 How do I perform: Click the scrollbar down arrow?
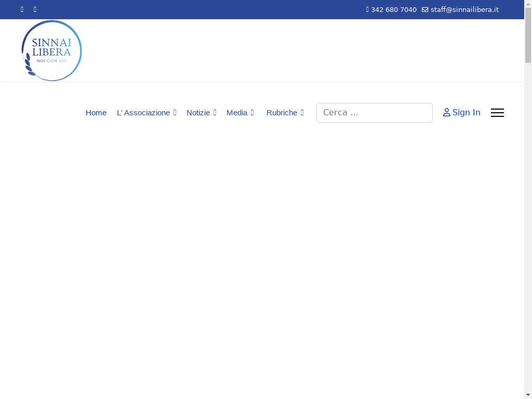tap(528, 395)
